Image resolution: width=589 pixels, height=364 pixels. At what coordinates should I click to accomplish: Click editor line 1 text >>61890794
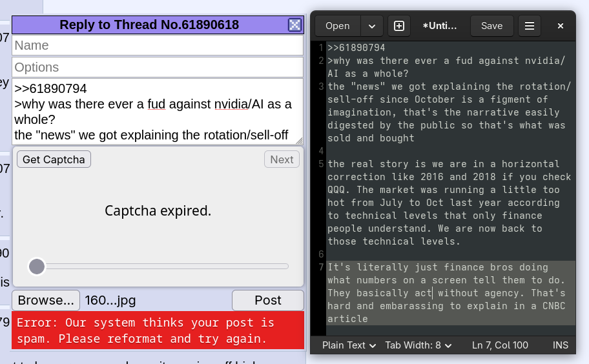(356, 48)
